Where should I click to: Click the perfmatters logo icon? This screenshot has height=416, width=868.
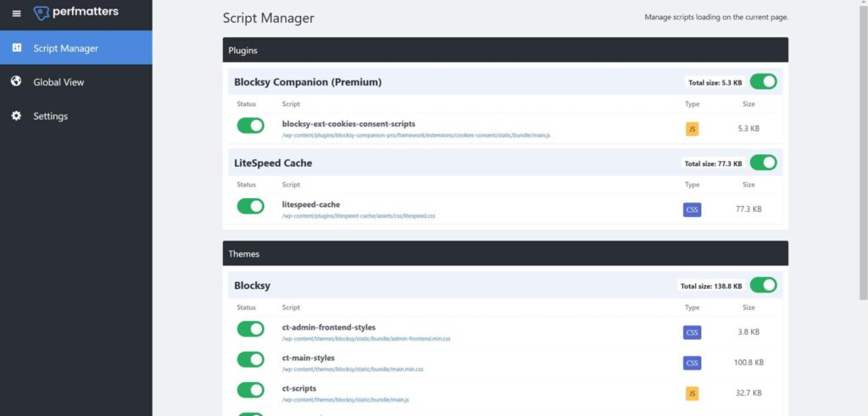tap(41, 13)
